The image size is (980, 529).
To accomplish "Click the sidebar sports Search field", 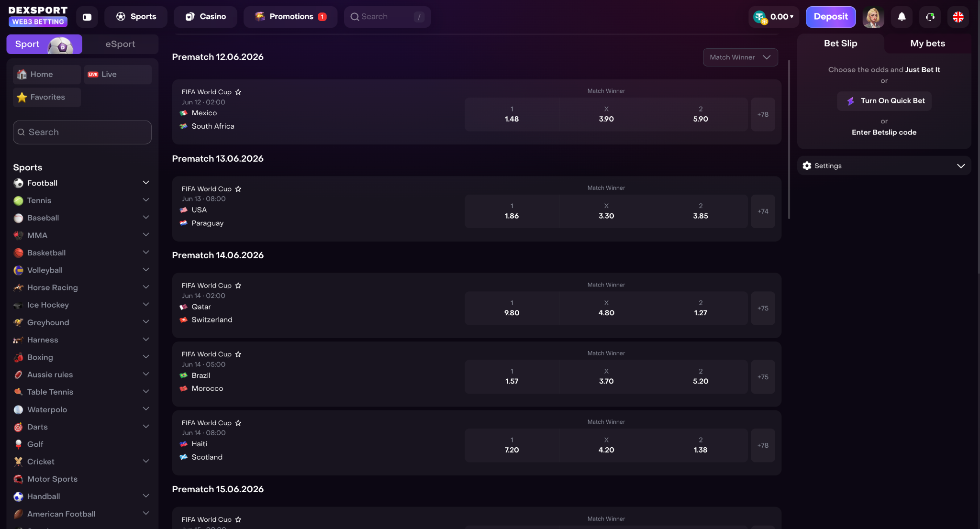I will [82, 132].
